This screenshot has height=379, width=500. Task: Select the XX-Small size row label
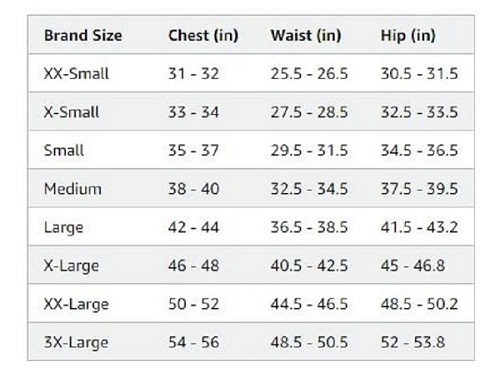click(76, 73)
